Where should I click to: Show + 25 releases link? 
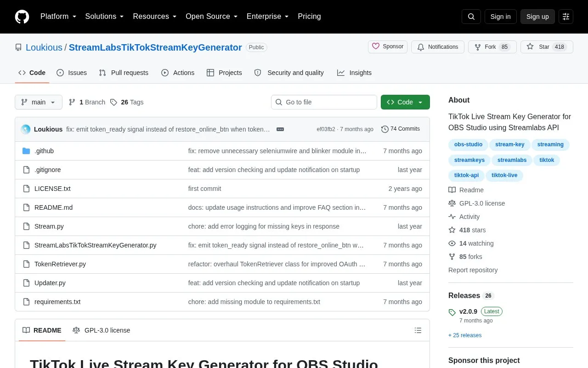[465, 335]
